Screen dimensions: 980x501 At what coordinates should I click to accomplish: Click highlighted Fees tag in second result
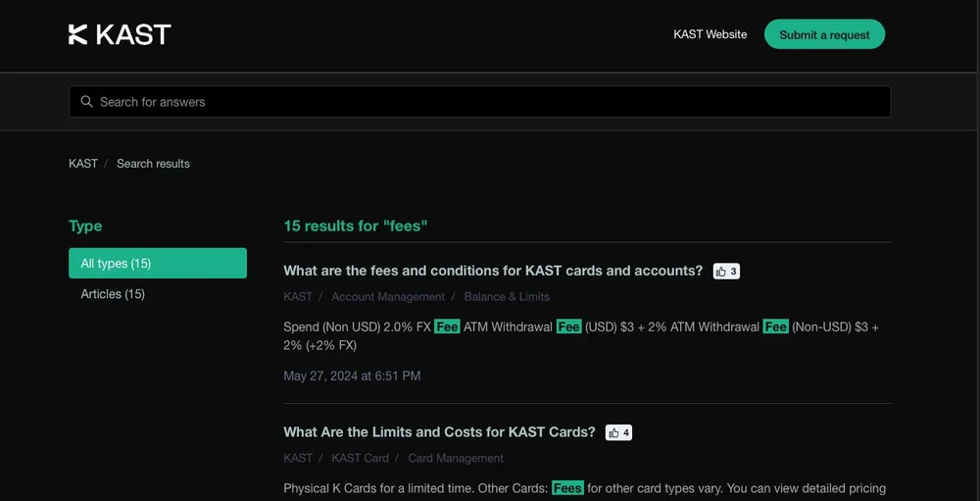pyautogui.click(x=567, y=488)
